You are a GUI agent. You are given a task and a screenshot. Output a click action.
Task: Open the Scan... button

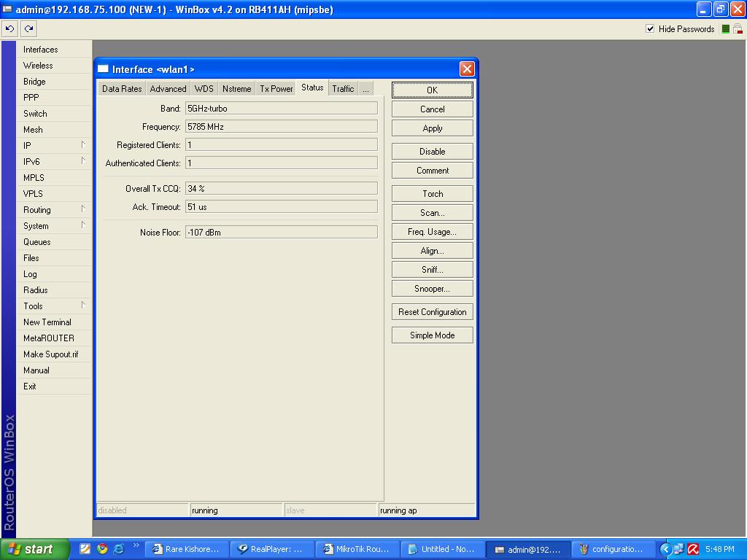[432, 213]
